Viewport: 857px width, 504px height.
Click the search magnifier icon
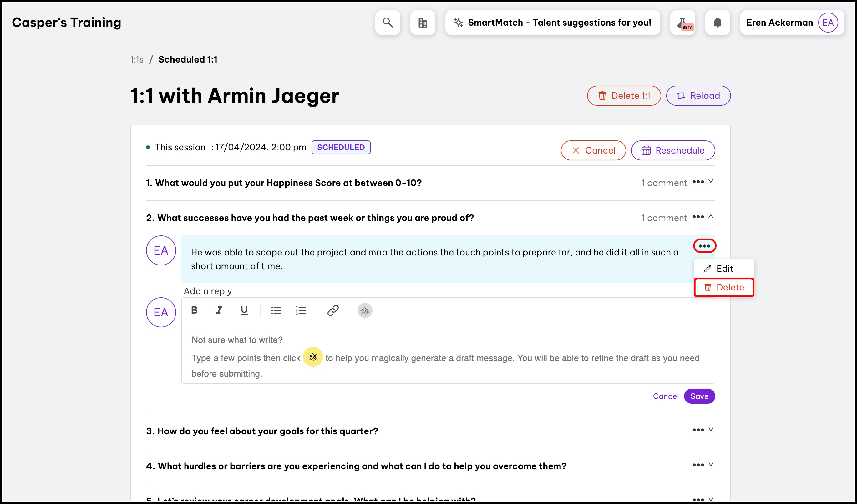click(x=388, y=23)
